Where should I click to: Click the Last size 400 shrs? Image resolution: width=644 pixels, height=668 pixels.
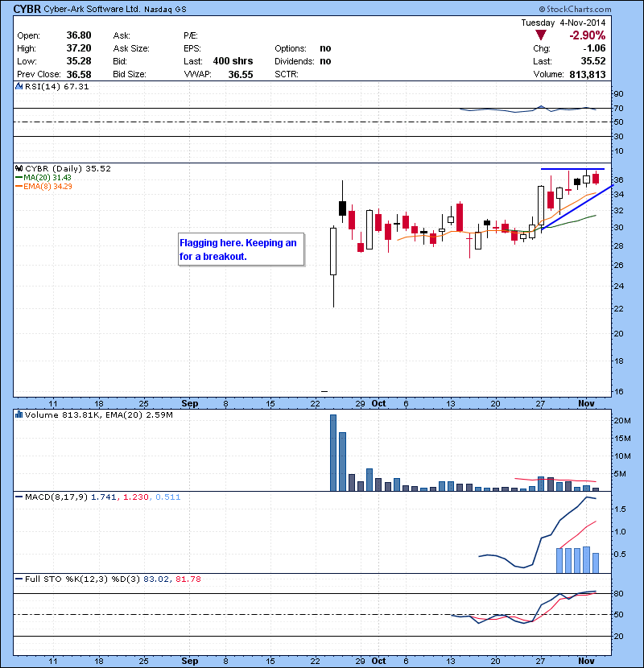[x=233, y=61]
